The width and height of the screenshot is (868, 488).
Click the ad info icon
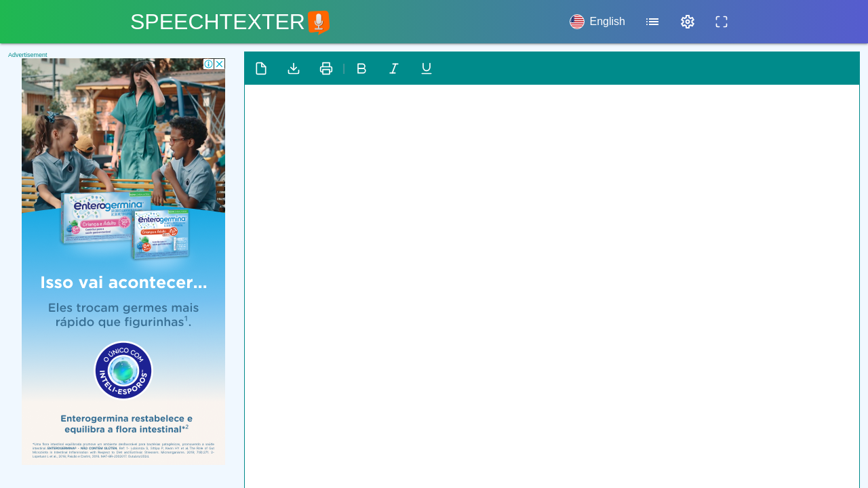click(209, 64)
